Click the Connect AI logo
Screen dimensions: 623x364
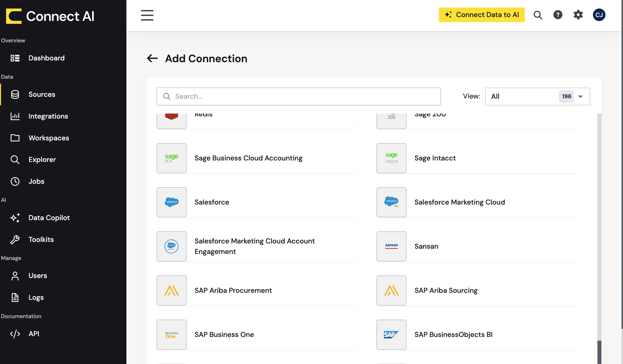click(50, 16)
